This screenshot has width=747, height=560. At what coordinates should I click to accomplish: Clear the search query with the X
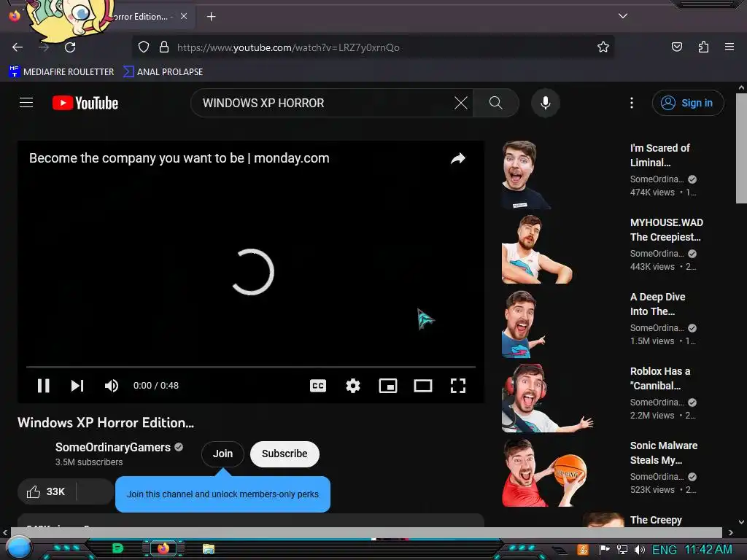(x=461, y=103)
